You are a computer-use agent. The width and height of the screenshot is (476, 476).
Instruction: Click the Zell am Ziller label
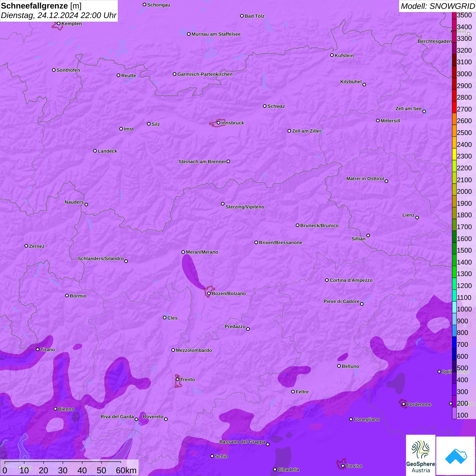tap(306, 131)
